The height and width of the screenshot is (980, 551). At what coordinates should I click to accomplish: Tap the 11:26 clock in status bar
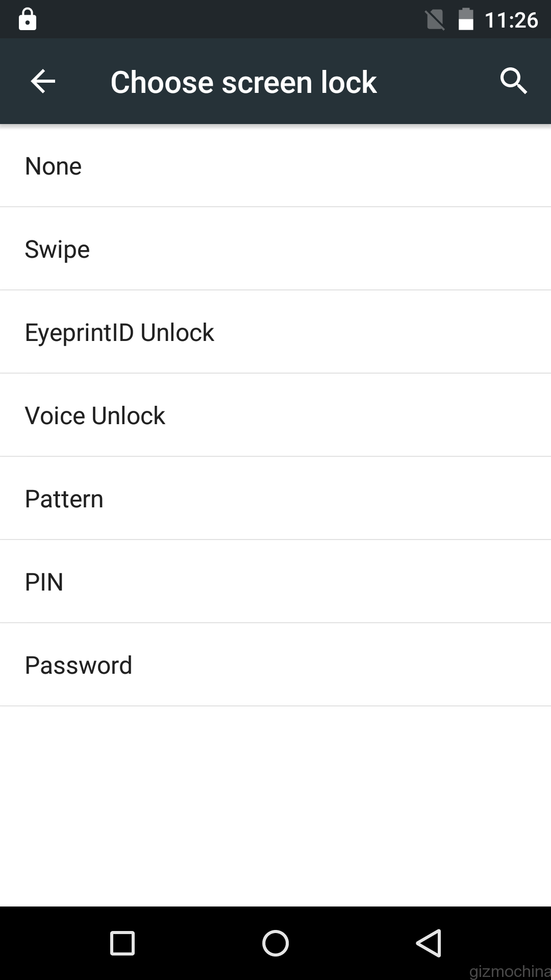click(511, 20)
